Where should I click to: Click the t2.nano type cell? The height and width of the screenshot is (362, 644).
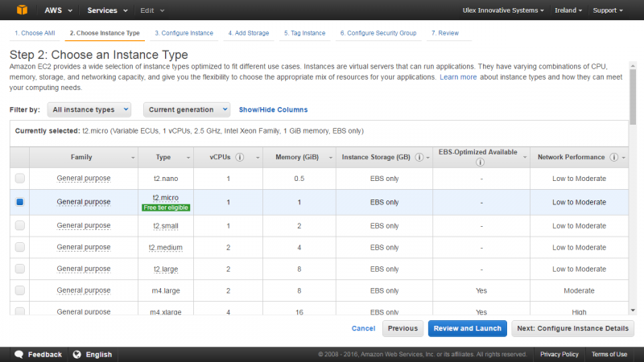point(166,179)
